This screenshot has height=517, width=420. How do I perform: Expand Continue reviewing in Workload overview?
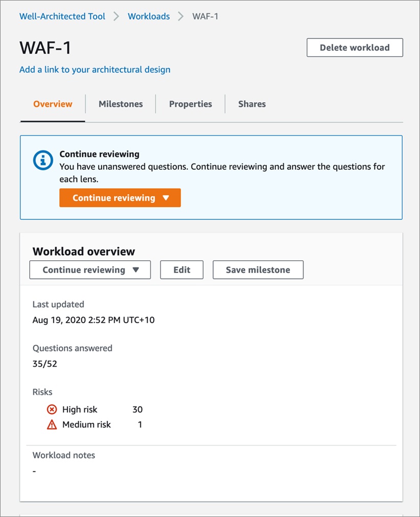(x=90, y=269)
